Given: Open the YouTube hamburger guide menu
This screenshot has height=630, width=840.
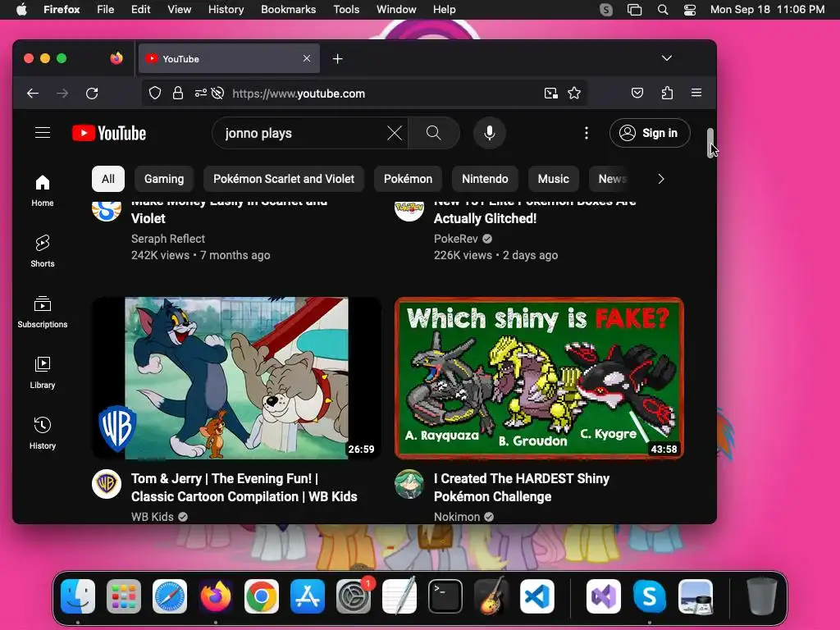Looking at the screenshot, I should coord(43,133).
